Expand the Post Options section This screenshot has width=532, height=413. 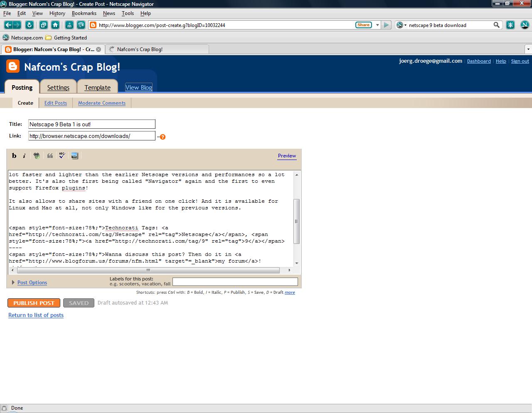[x=32, y=283]
